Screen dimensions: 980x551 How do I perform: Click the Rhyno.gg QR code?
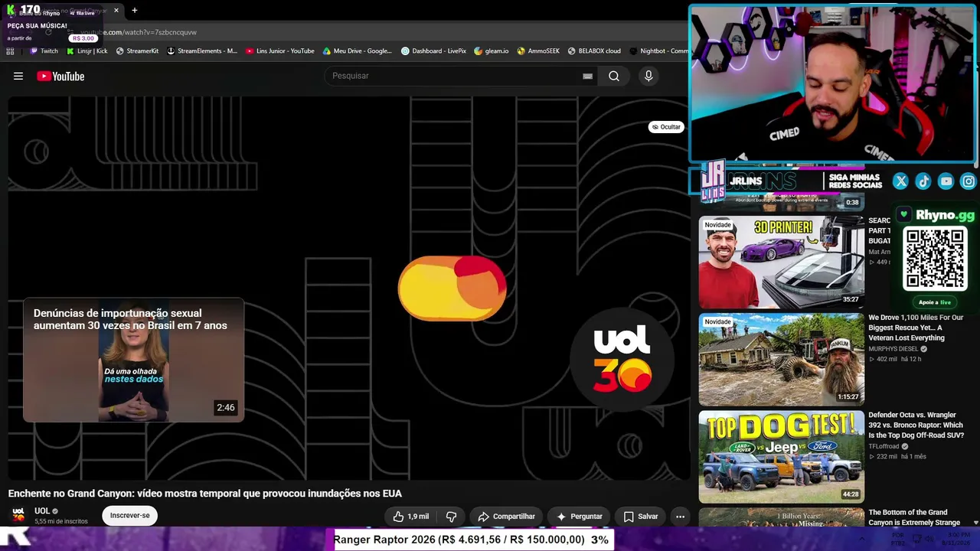[935, 259]
